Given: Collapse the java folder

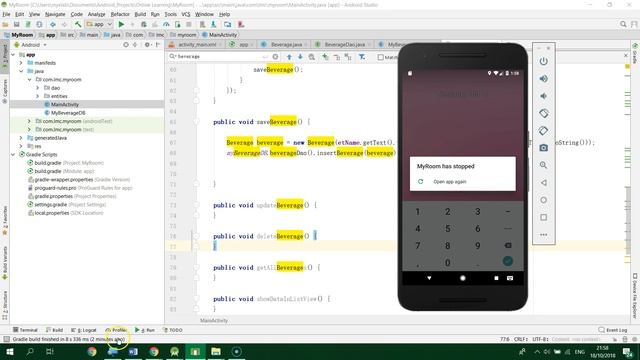Looking at the screenshot, I should coord(21,71).
